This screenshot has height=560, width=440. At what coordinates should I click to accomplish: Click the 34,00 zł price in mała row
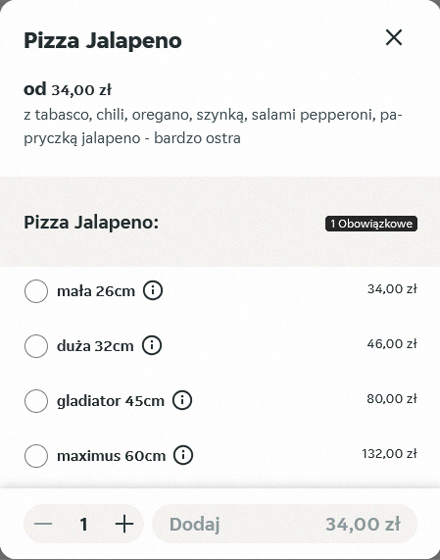(x=392, y=289)
